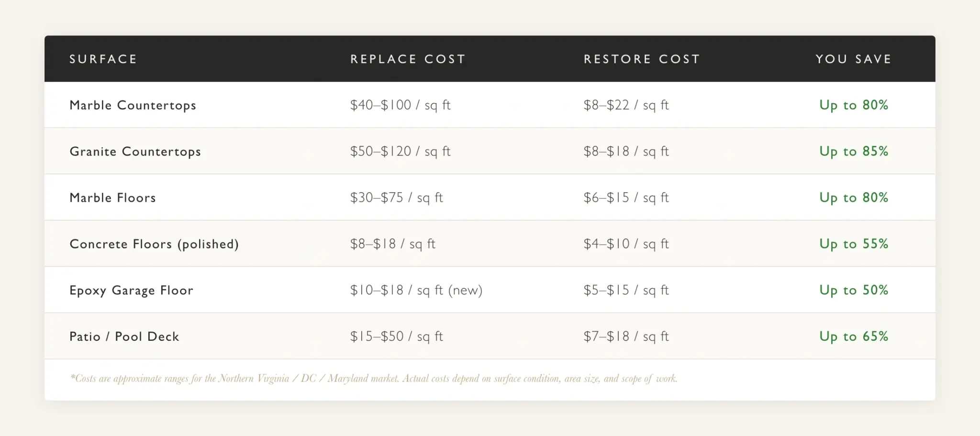Select the Marble Floors row label

[x=112, y=198]
